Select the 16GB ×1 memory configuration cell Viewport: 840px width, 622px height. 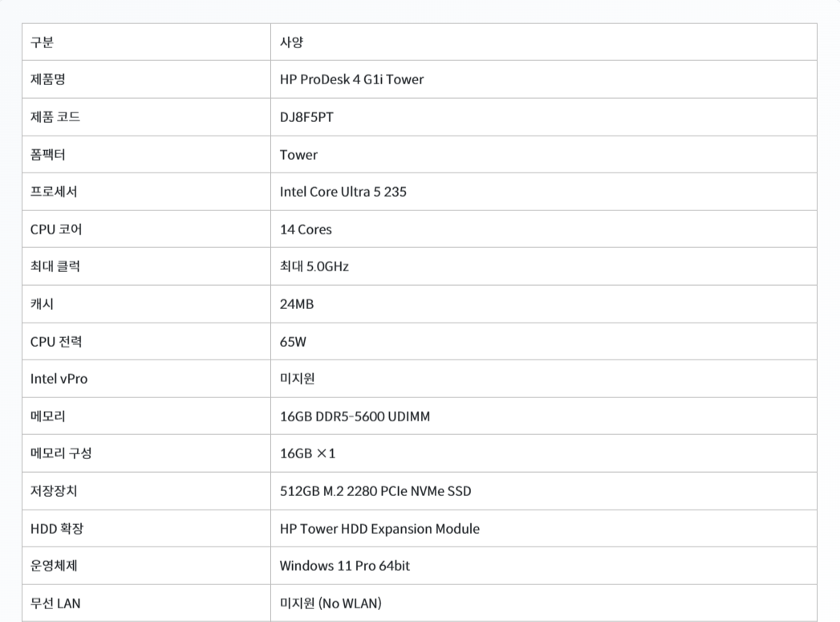coord(544,453)
